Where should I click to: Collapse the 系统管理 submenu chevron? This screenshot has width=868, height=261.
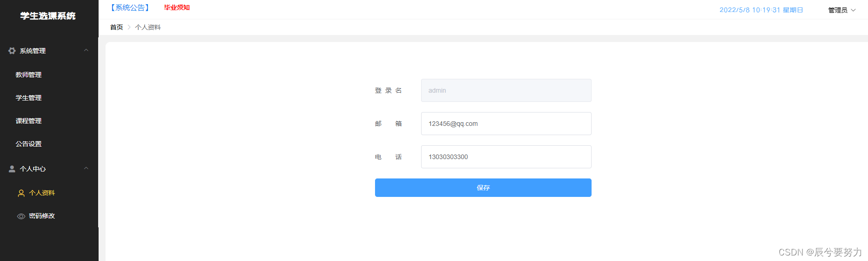[86, 50]
